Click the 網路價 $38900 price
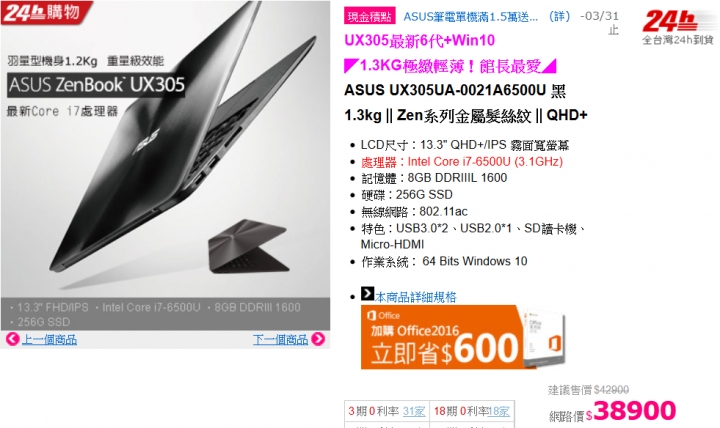 [613, 411]
